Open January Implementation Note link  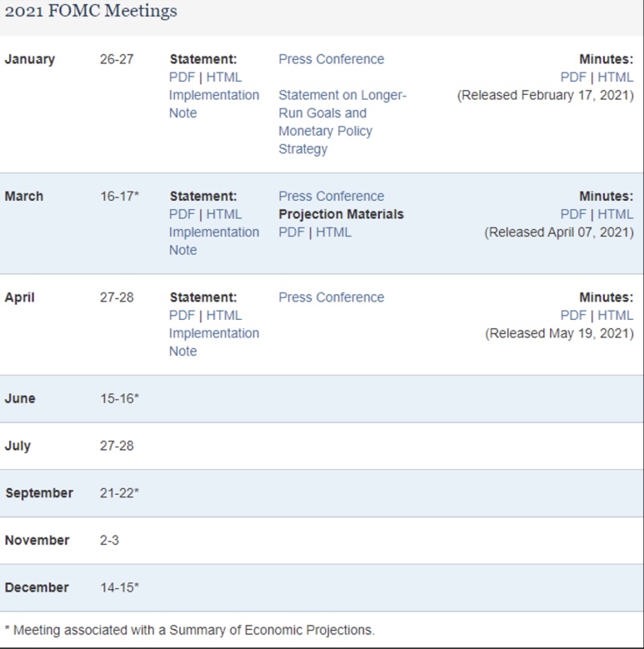[214, 104]
